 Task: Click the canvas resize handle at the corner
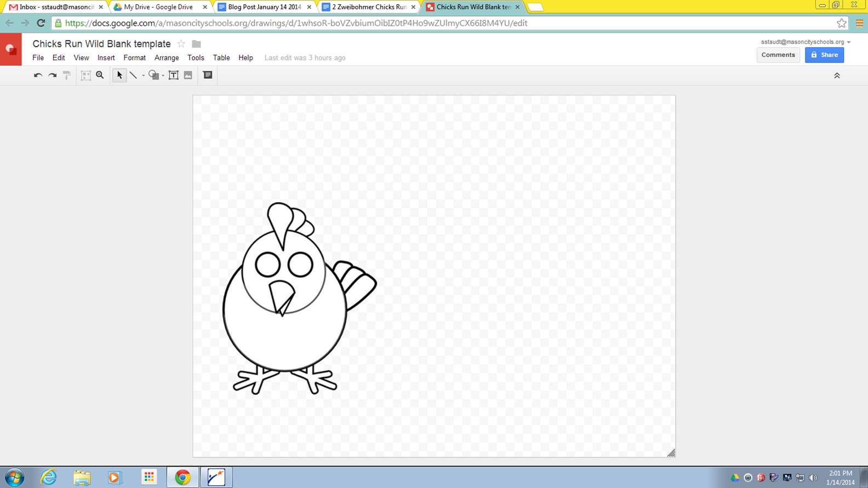point(671,453)
